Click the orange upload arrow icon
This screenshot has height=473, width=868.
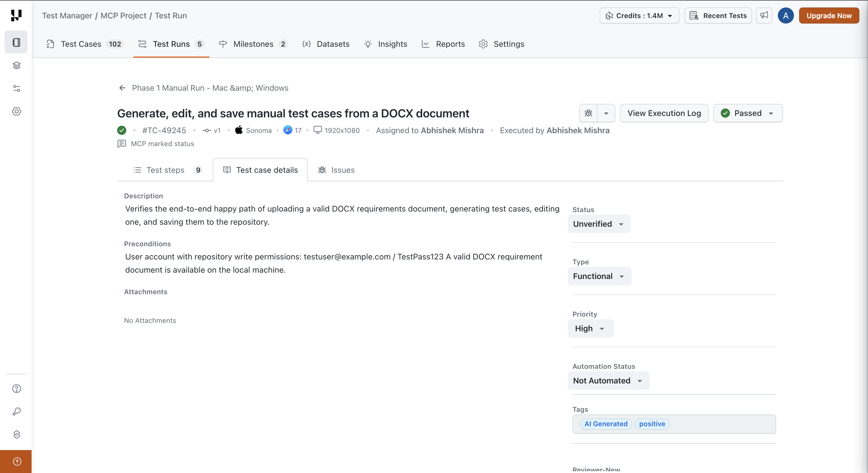point(17,461)
